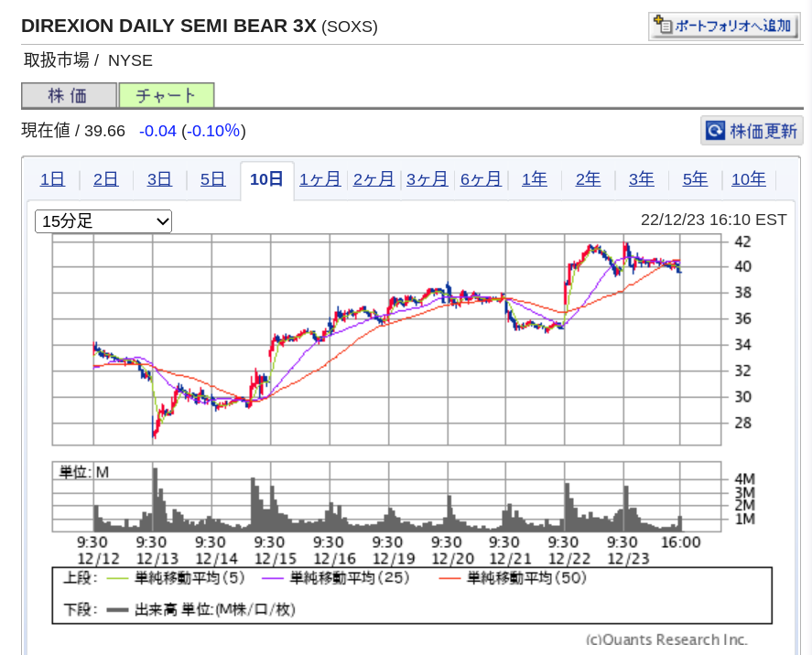
Task: Show the 5日 chart range
Action: [x=212, y=179]
